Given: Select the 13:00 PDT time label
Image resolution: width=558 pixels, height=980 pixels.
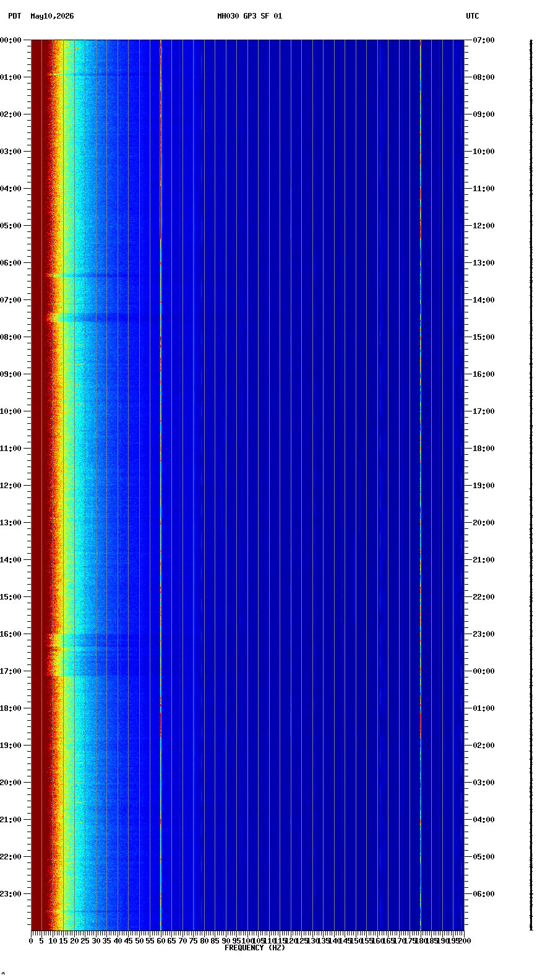Looking at the screenshot, I should [x=11, y=523].
